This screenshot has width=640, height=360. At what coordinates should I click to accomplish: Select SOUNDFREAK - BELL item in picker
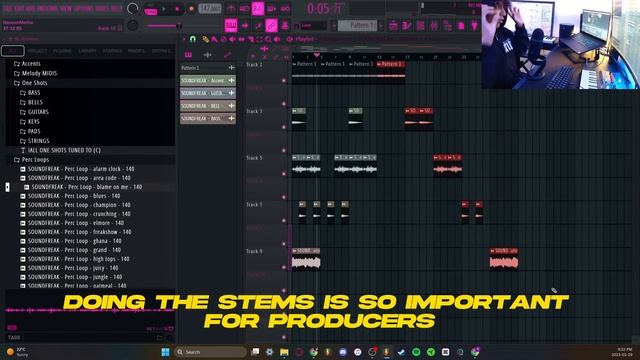pyautogui.click(x=208, y=106)
